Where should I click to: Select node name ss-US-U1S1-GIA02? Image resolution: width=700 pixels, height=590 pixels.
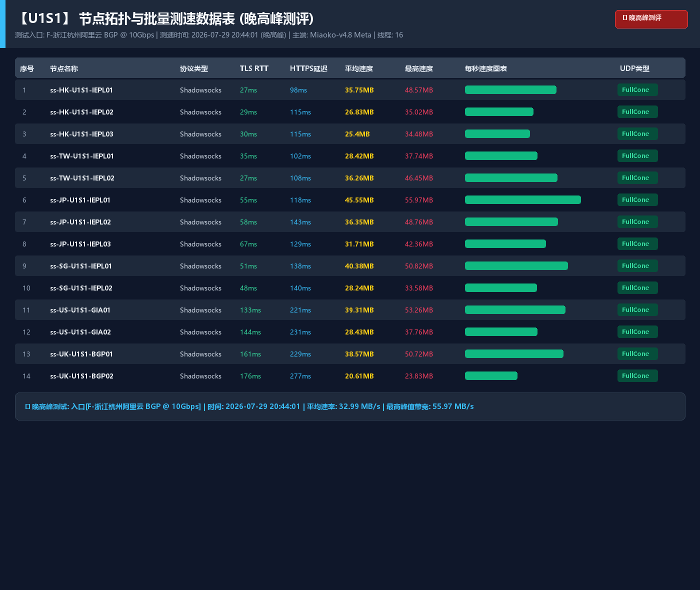click(x=80, y=332)
